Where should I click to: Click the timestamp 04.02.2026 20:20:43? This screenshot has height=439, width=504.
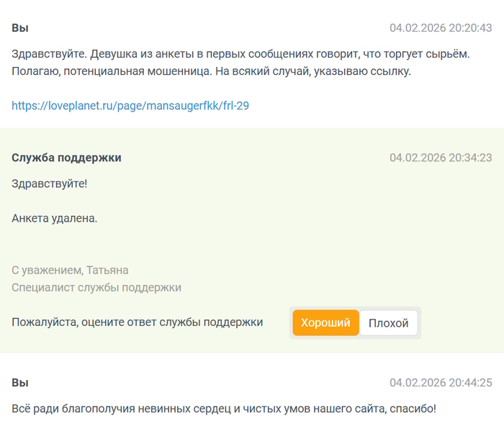(x=441, y=28)
